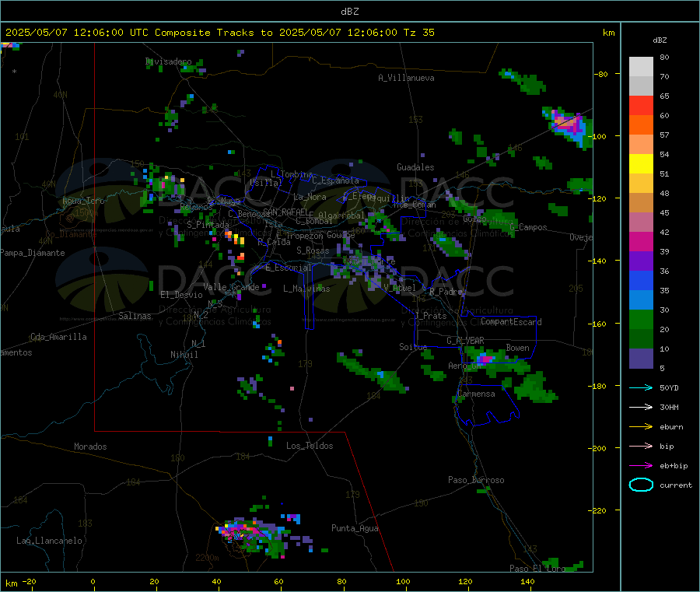Screen dimensions: 700x592
Task: Click the 'Guadales' map label
Action: point(415,167)
